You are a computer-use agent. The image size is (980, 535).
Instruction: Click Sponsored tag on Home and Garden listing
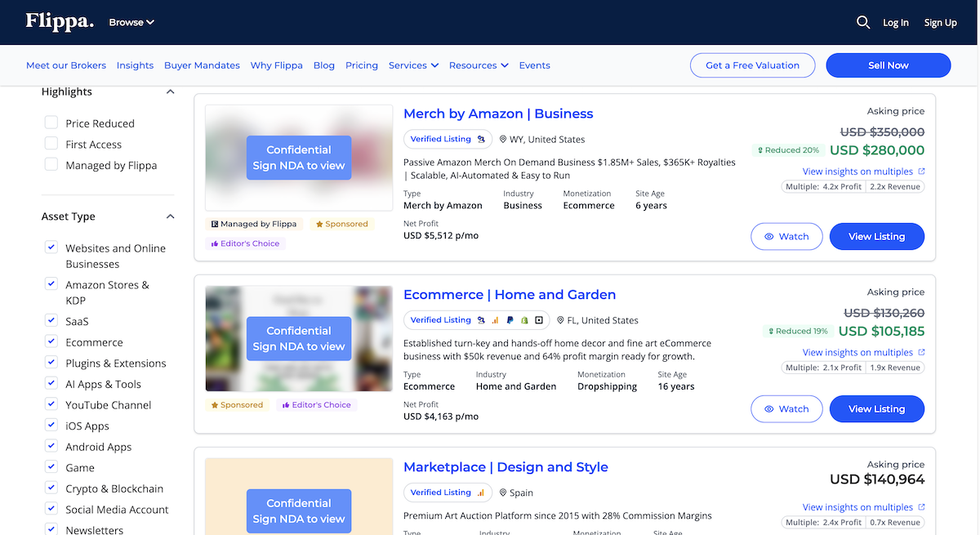coord(237,405)
